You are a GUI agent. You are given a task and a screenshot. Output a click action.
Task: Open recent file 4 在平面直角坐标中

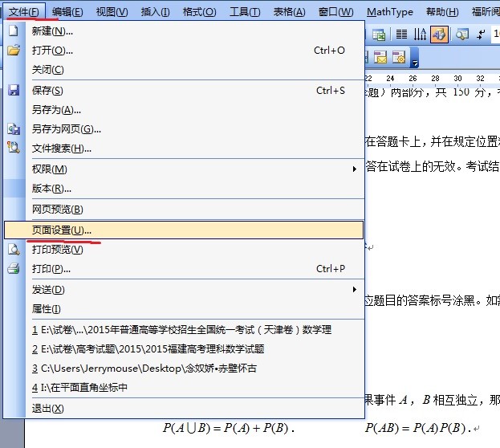pos(184,387)
